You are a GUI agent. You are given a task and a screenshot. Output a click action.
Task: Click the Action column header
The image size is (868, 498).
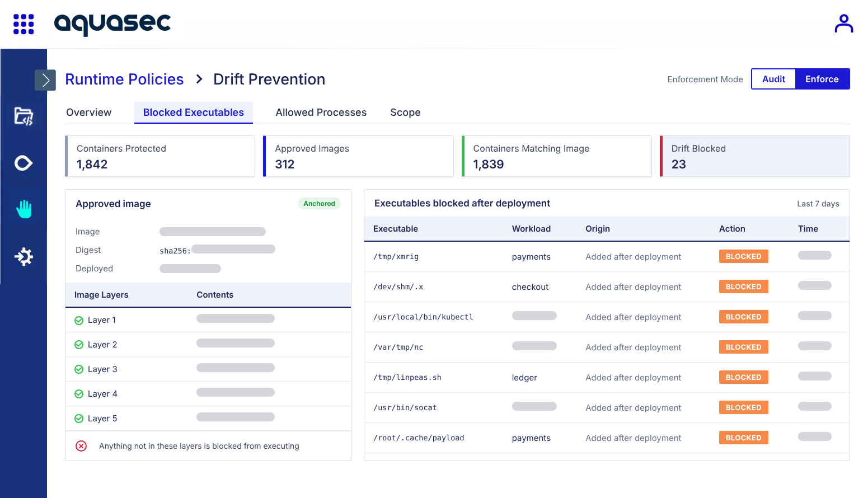click(732, 229)
